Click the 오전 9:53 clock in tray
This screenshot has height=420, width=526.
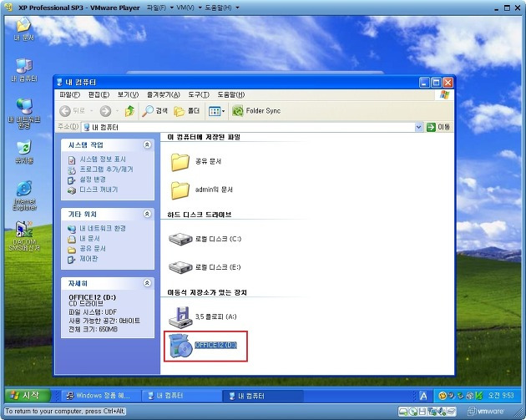[501, 396]
